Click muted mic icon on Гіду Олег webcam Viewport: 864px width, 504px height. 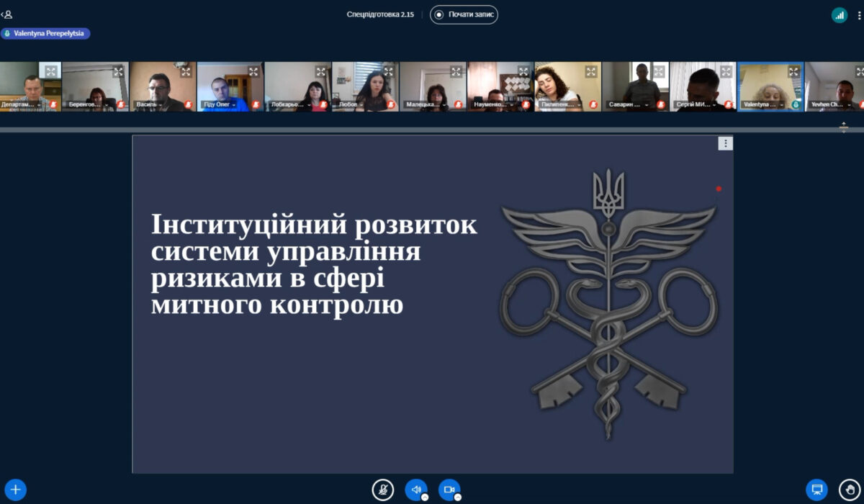pyautogui.click(x=256, y=104)
